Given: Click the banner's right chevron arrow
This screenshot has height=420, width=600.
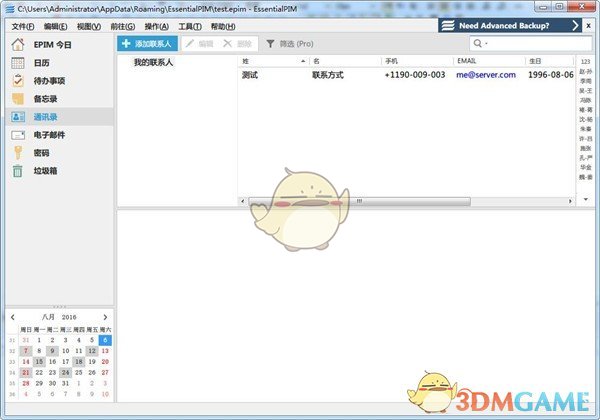Looking at the screenshot, I should click(x=575, y=26).
